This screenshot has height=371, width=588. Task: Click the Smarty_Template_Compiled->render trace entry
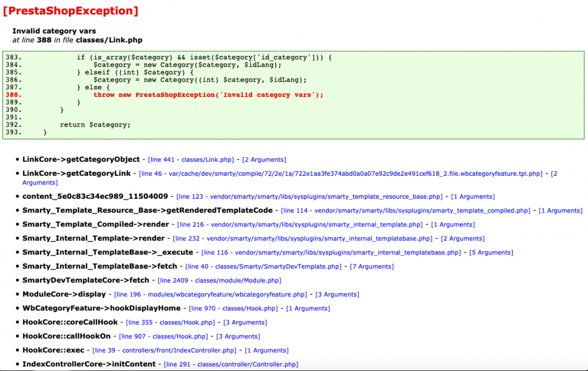(x=96, y=225)
